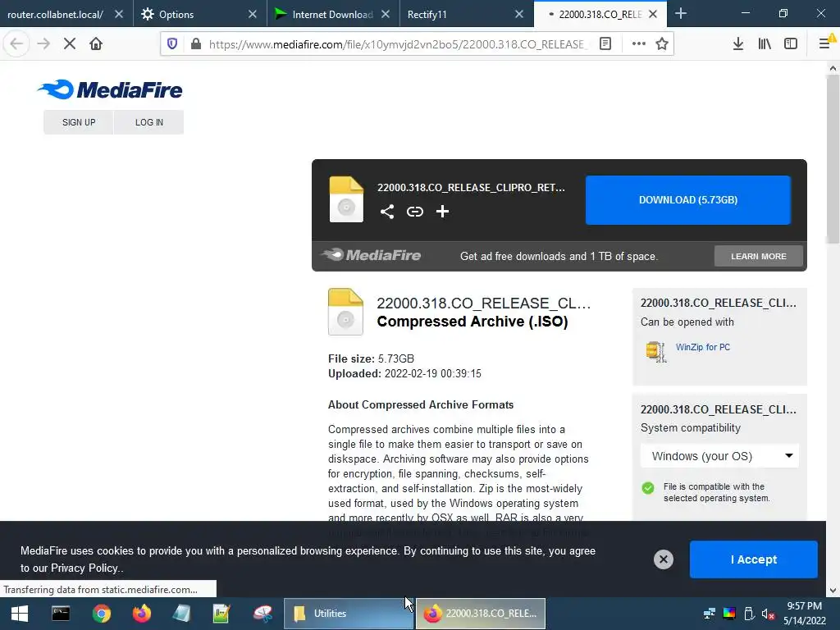Image resolution: width=840 pixels, height=630 pixels.
Task: Launch Firefox pinned taskbar icon
Action: point(141,614)
